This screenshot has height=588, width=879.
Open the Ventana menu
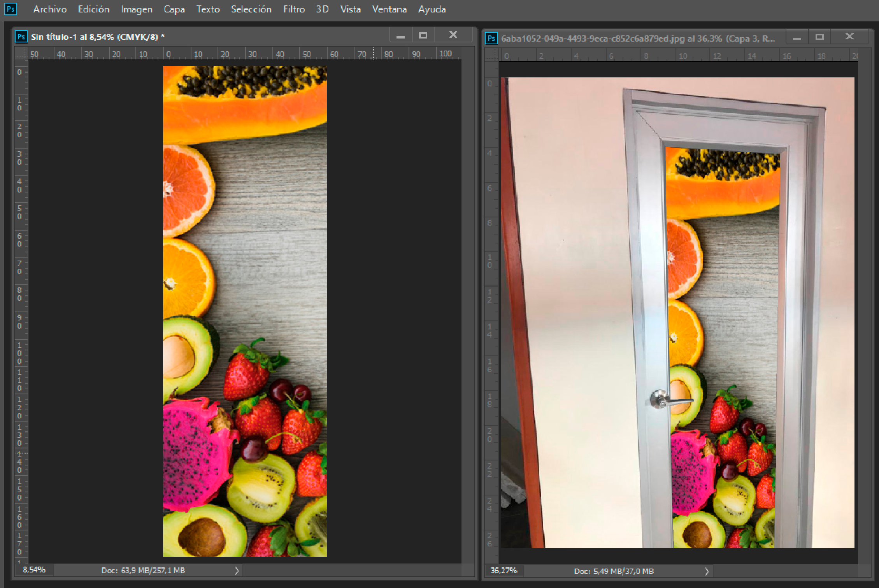(x=389, y=9)
